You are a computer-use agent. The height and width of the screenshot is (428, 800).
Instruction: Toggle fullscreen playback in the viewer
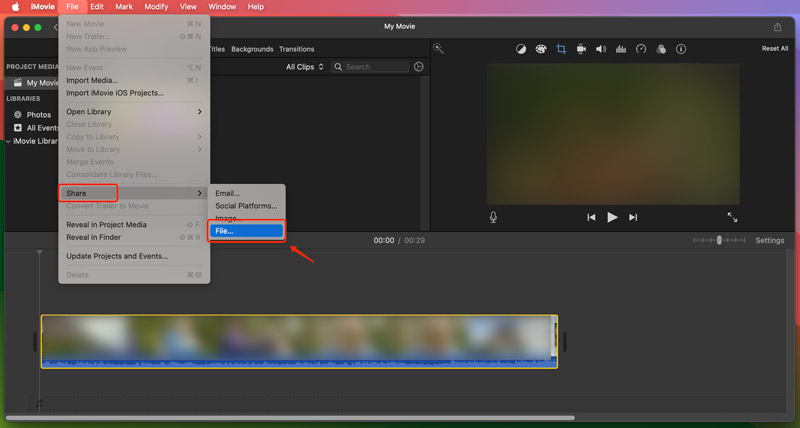click(x=732, y=217)
